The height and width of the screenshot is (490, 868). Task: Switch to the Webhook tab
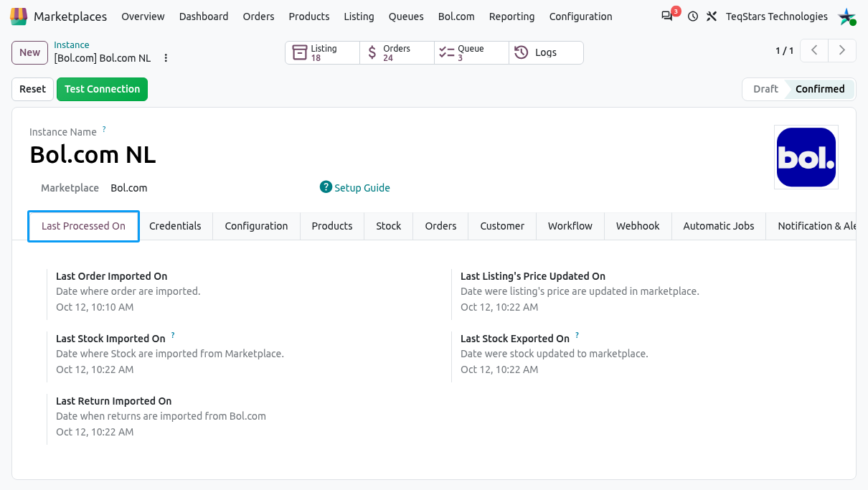click(x=638, y=226)
